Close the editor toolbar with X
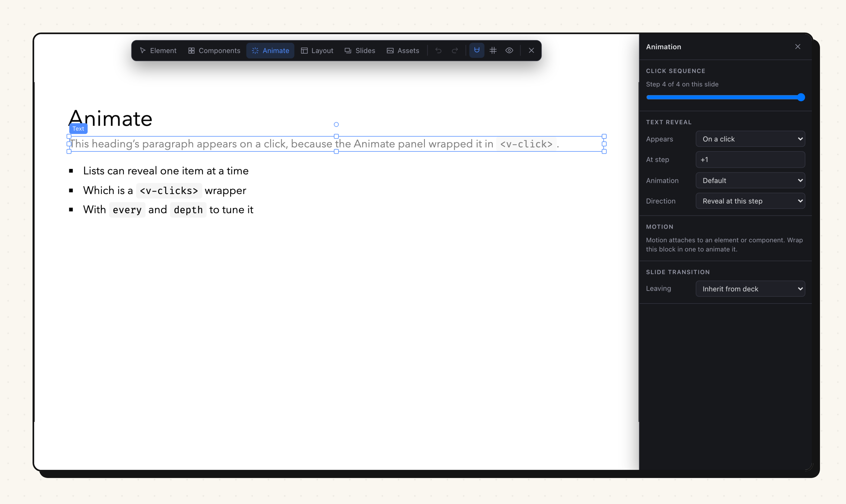846x504 pixels. (x=531, y=50)
